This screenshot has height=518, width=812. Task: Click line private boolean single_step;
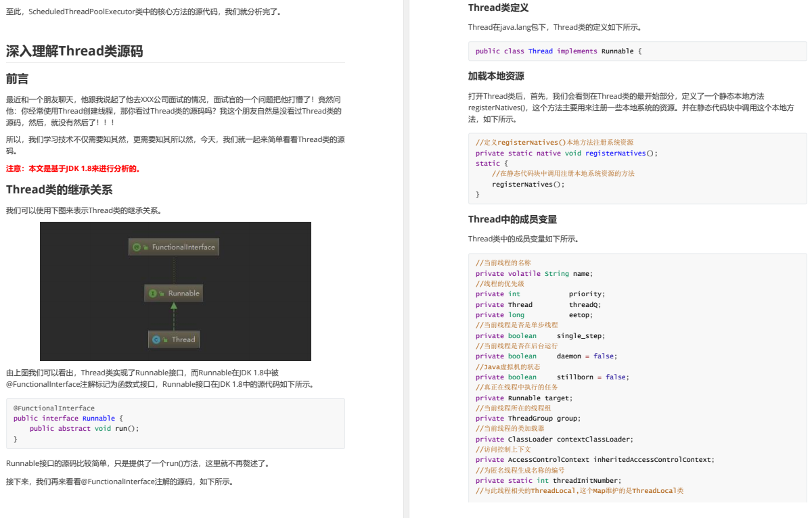pos(540,335)
